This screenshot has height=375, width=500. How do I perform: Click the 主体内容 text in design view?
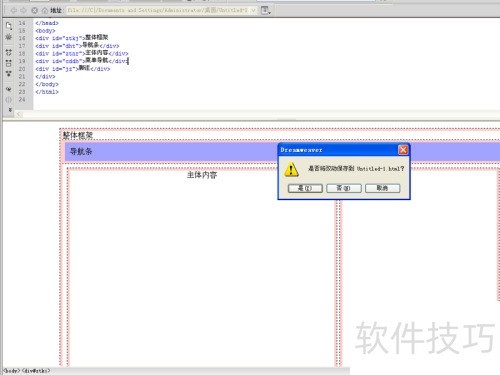(202, 175)
